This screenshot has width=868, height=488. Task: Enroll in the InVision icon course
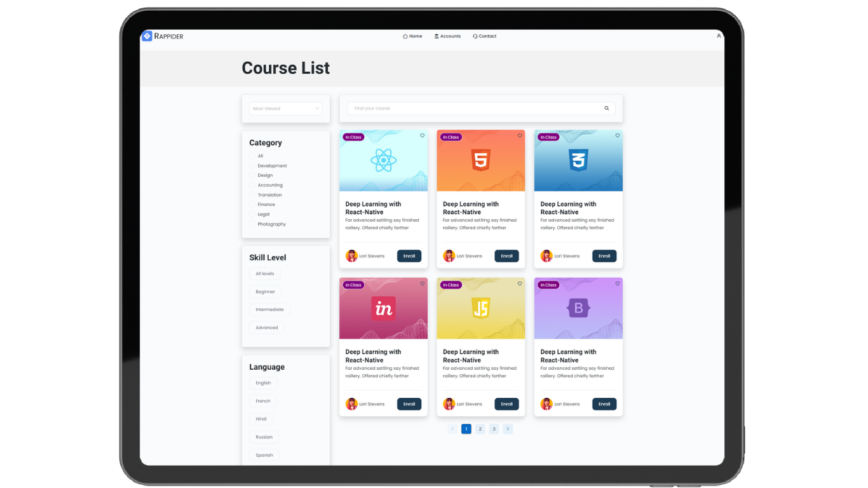click(x=409, y=404)
